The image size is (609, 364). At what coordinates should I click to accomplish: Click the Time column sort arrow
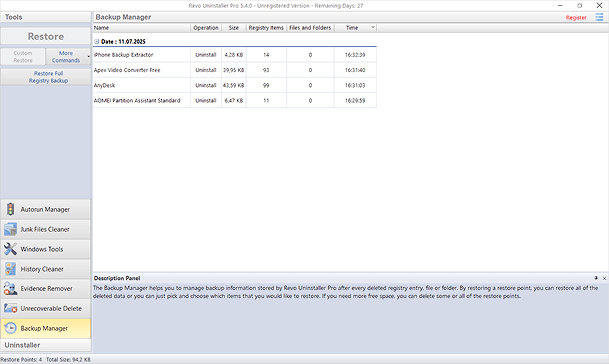point(373,28)
